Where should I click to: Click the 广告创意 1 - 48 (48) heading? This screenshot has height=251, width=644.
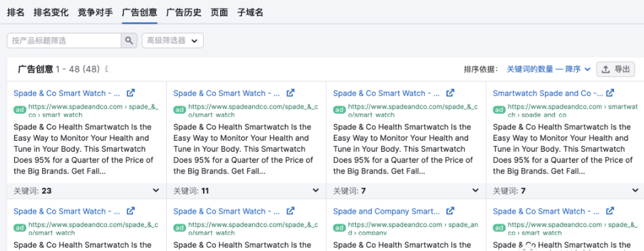click(59, 69)
